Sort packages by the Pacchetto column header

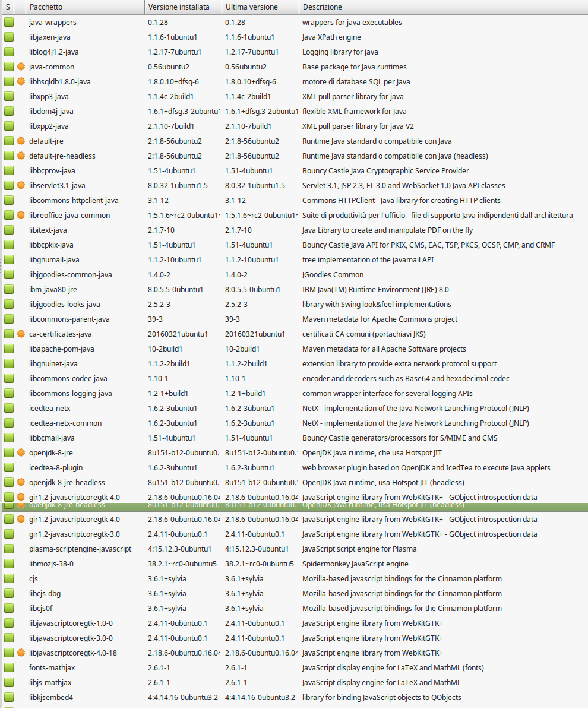point(85,7)
